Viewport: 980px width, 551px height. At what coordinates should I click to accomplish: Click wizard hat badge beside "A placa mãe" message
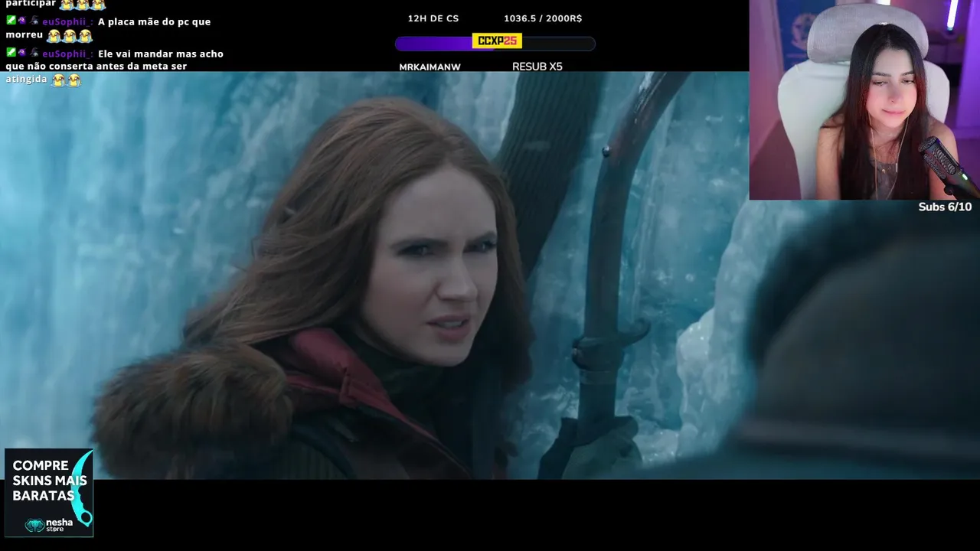[34, 21]
